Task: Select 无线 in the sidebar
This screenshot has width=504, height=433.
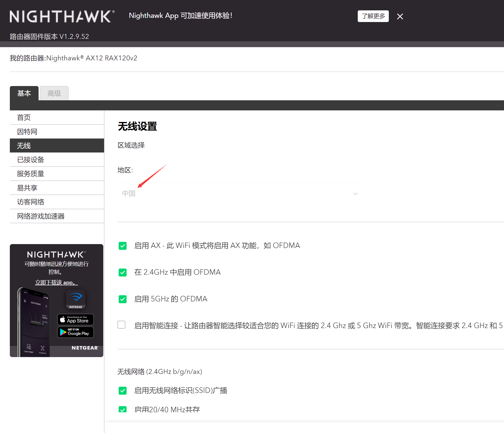Action: [57, 146]
